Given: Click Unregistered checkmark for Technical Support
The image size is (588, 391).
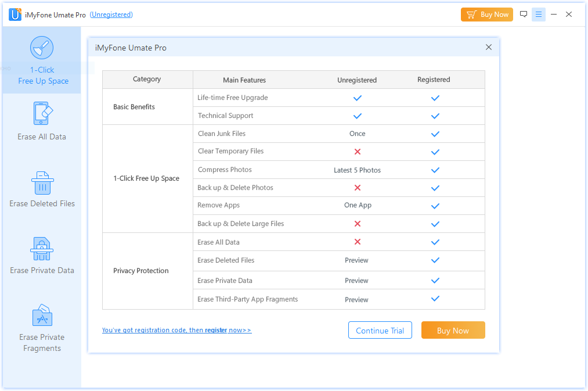Looking at the screenshot, I should coord(358,116).
